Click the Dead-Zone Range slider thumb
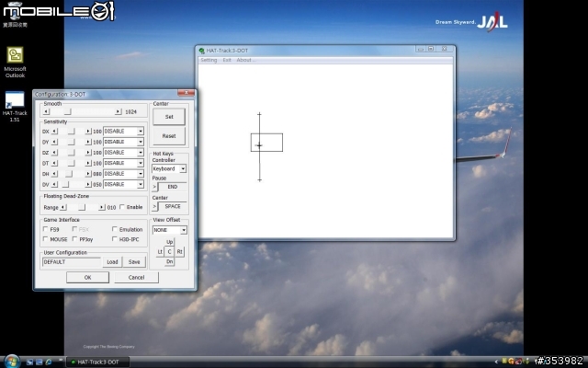588x368 pixels. (82, 207)
